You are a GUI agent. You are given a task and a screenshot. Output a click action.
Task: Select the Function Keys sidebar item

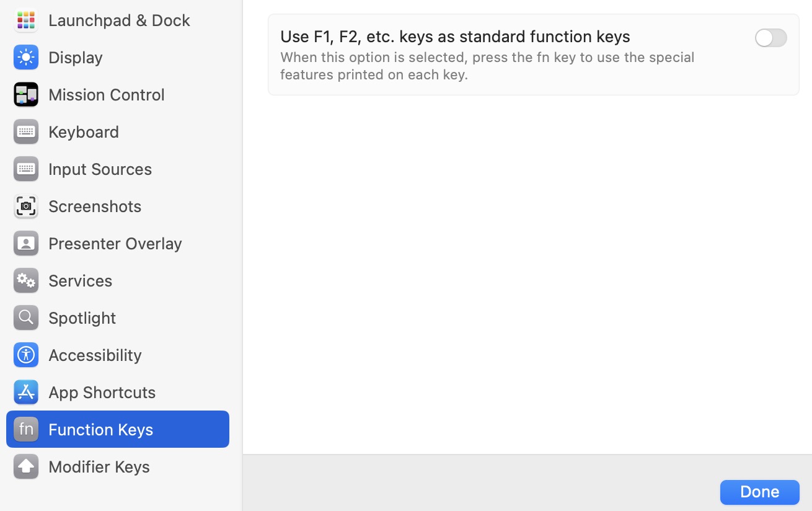pyautogui.click(x=100, y=429)
